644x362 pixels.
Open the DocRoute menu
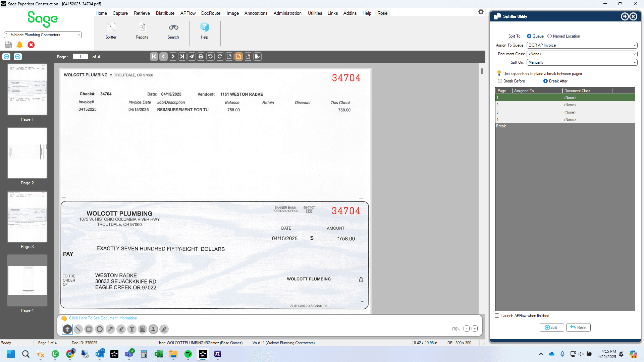click(211, 13)
